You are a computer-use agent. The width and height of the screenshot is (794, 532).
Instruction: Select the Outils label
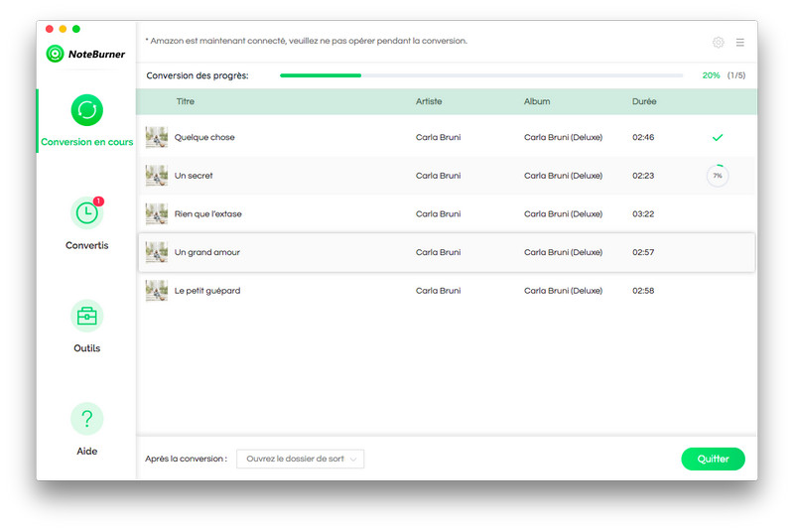coord(86,348)
